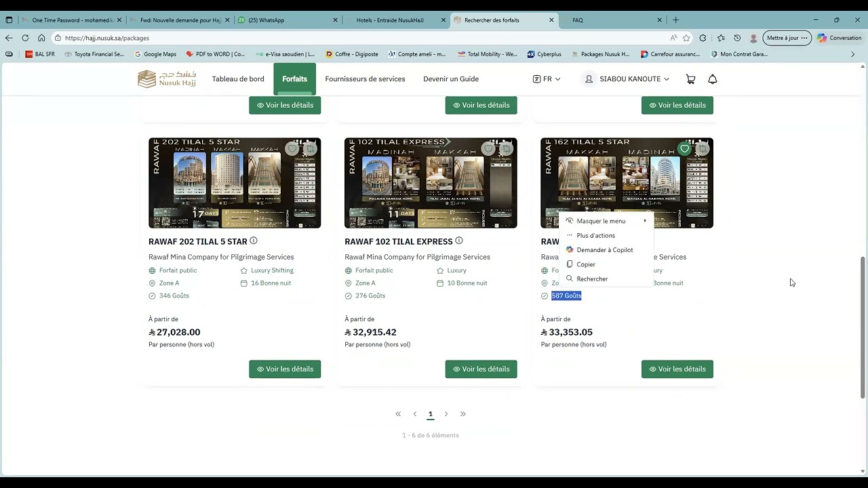This screenshot has height=488, width=868.
Task: Expand the Masquer le menu submenu
Action: tap(606, 221)
